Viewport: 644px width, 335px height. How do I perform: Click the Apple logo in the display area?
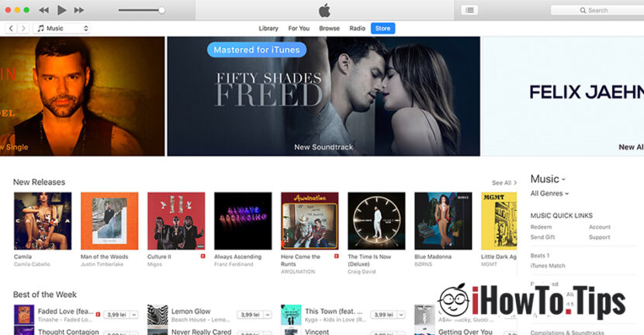pos(324,10)
